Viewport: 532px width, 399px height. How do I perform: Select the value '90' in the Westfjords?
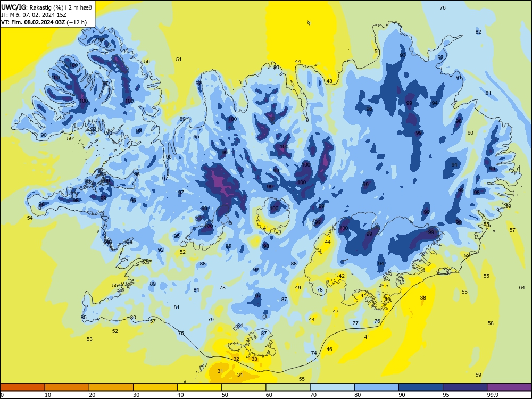click(x=44, y=135)
